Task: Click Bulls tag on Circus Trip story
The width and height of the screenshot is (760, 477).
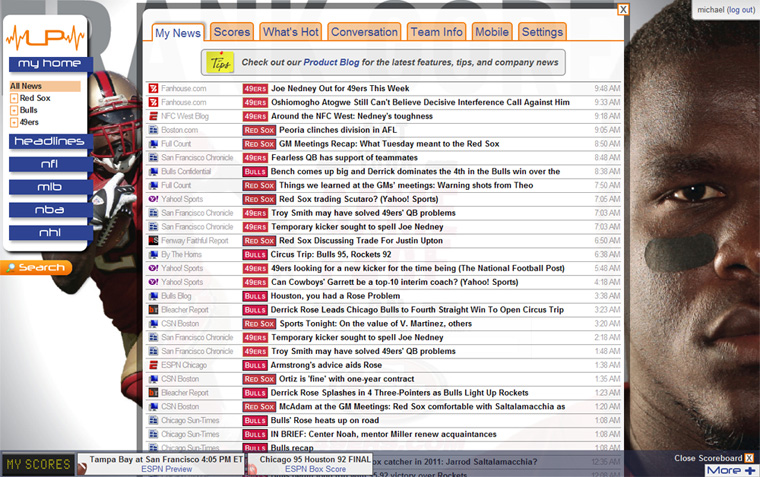Action: tap(255, 255)
